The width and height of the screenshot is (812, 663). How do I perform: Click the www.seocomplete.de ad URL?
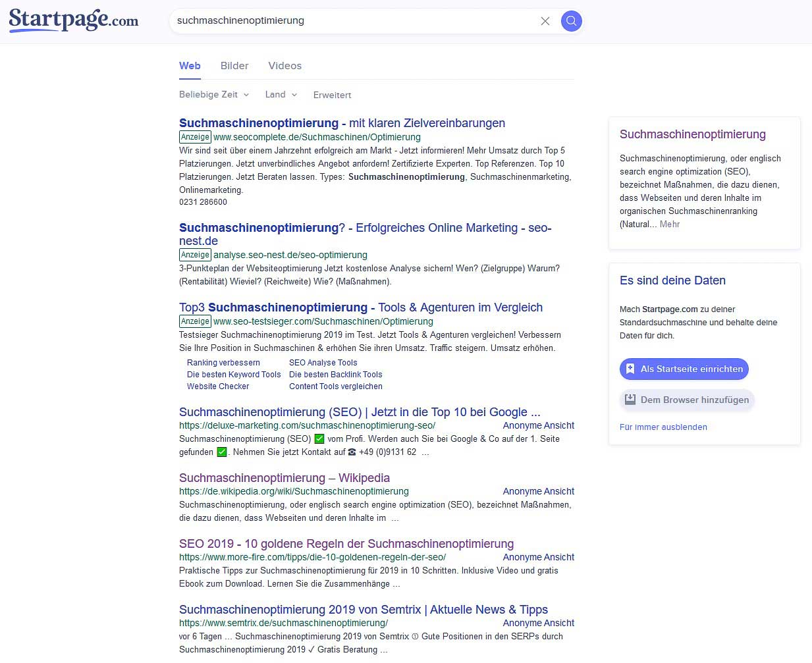(x=317, y=137)
